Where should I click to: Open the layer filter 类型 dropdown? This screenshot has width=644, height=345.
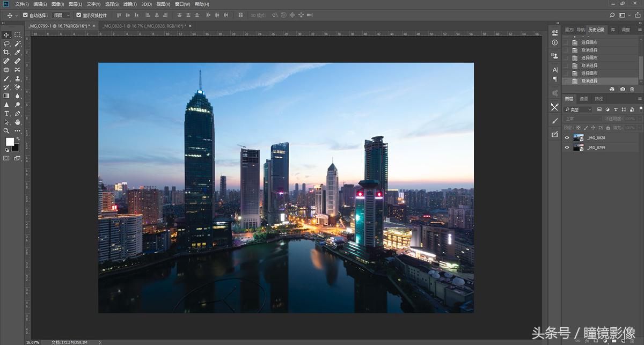(578, 109)
